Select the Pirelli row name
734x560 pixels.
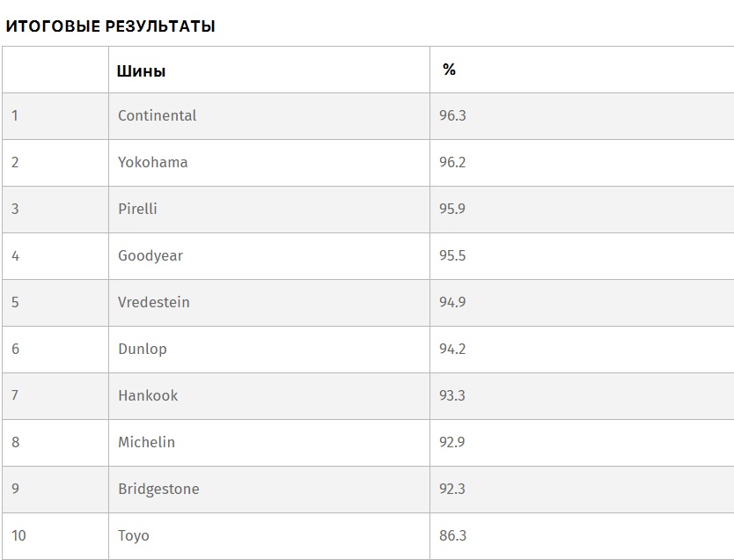point(137,209)
